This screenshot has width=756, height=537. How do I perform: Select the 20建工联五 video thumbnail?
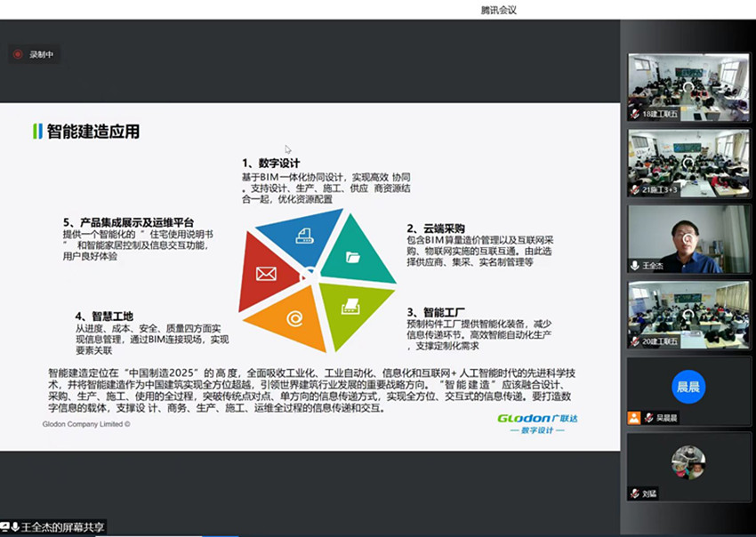[688, 314]
